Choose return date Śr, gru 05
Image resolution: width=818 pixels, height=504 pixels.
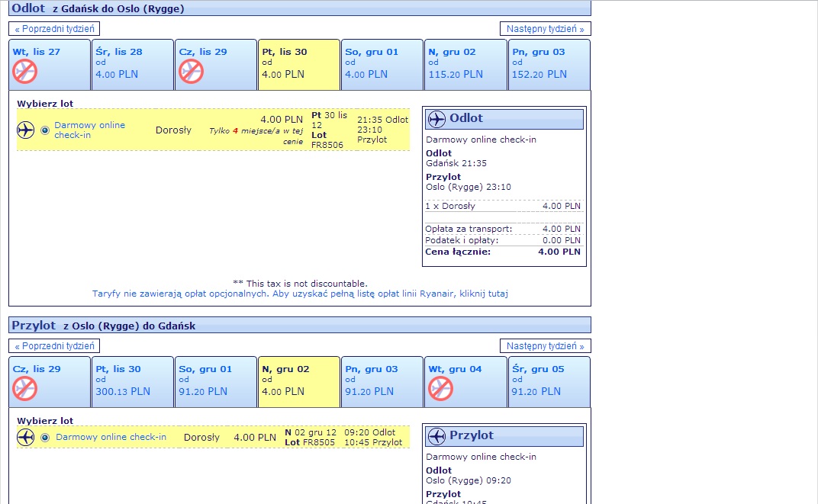point(549,382)
